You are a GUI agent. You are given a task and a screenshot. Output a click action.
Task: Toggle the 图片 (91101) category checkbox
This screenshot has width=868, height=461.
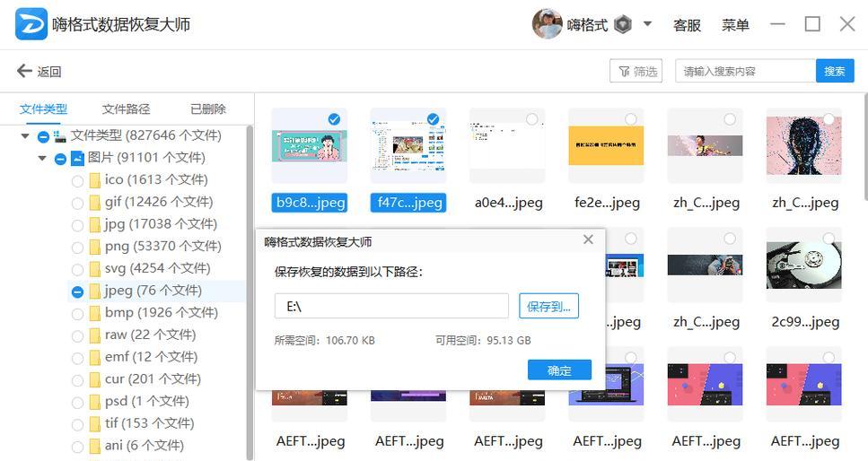[60, 159]
